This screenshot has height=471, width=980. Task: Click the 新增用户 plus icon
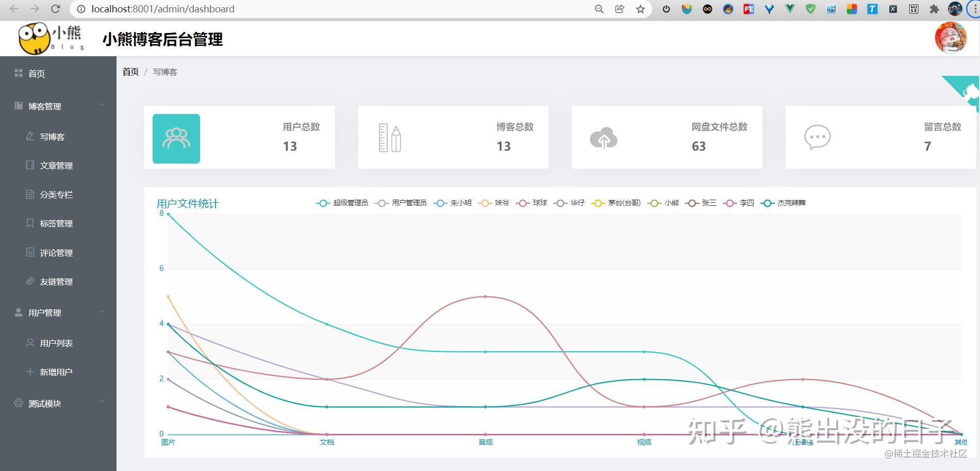click(x=29, y=371)
